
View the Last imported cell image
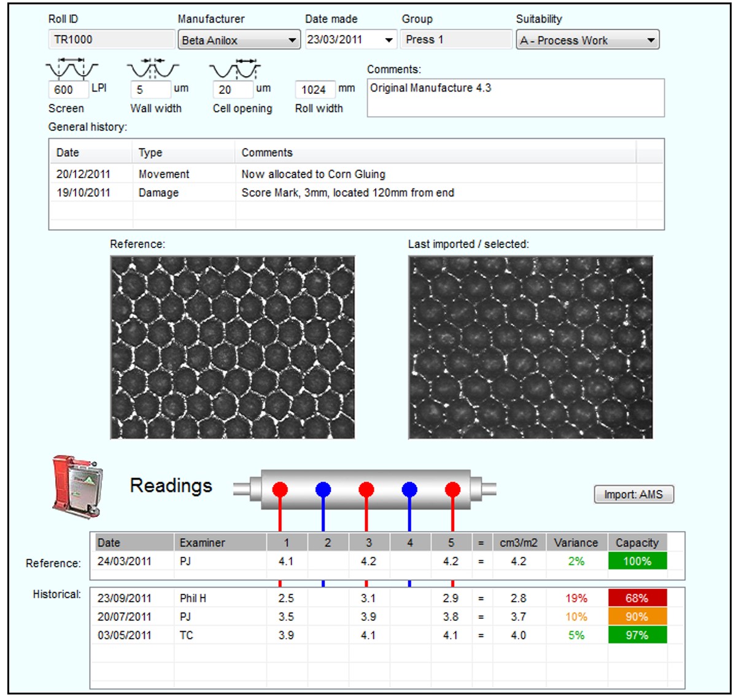pyautogui.click(x=531, y=347)
